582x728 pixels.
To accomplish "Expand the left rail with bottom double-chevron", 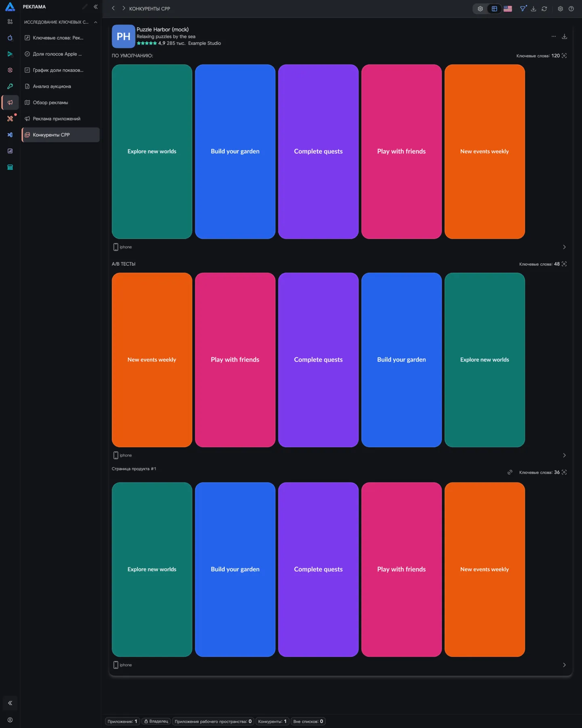I will pyautogui.click(x=10, y=703).
